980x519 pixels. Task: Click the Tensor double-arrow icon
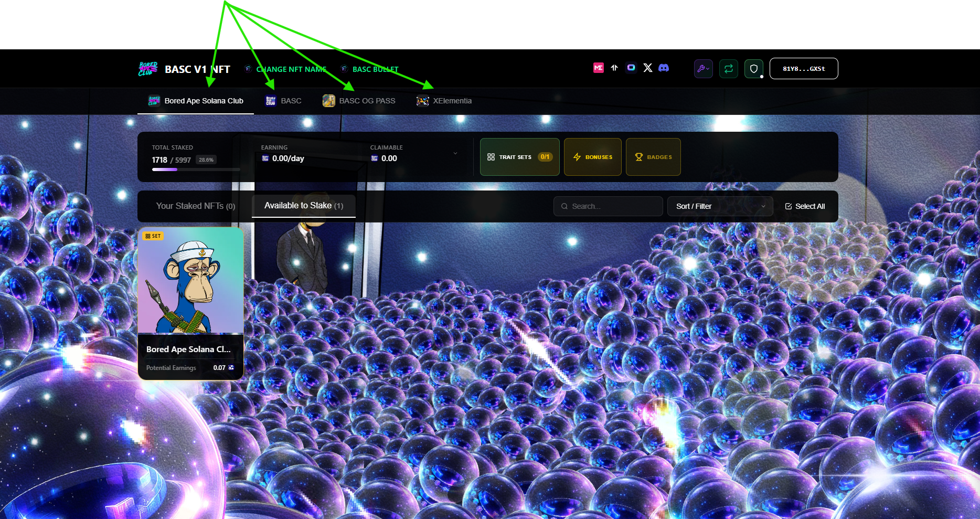pyautogui.click(x=614, y=68)
